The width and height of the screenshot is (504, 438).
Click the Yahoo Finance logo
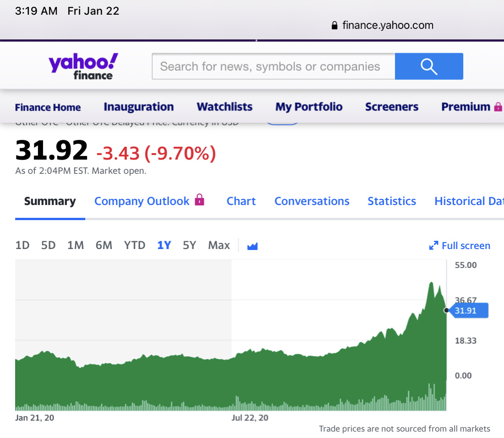coord(83,67)
